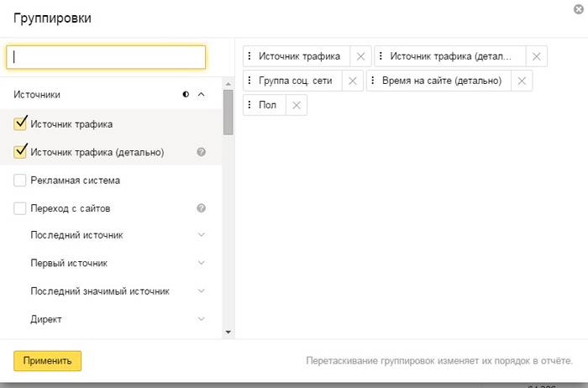Image resolution: width=588 pixels, height=388 pixels.
Task: Uncheck Источник трафика (детально) checkbox
Action: pyautogui.click(x=20, y=152)
